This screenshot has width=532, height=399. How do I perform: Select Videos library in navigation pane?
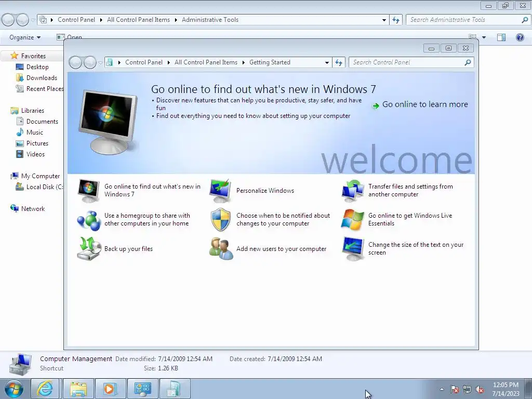35,154
